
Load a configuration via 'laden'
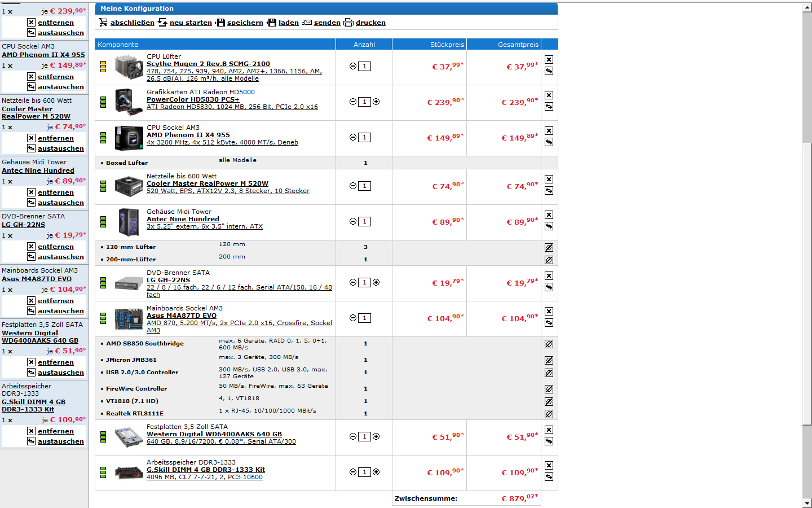(x=289, y=23)
